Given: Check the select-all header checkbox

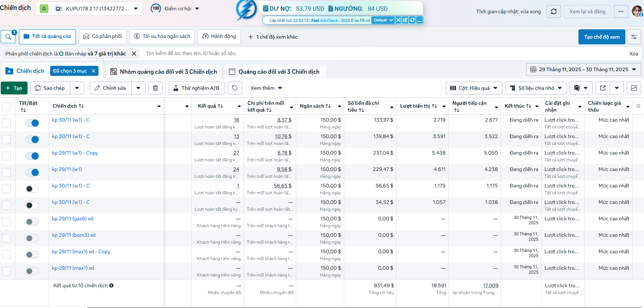Looking at the screenshot, I should pos(6,106).
